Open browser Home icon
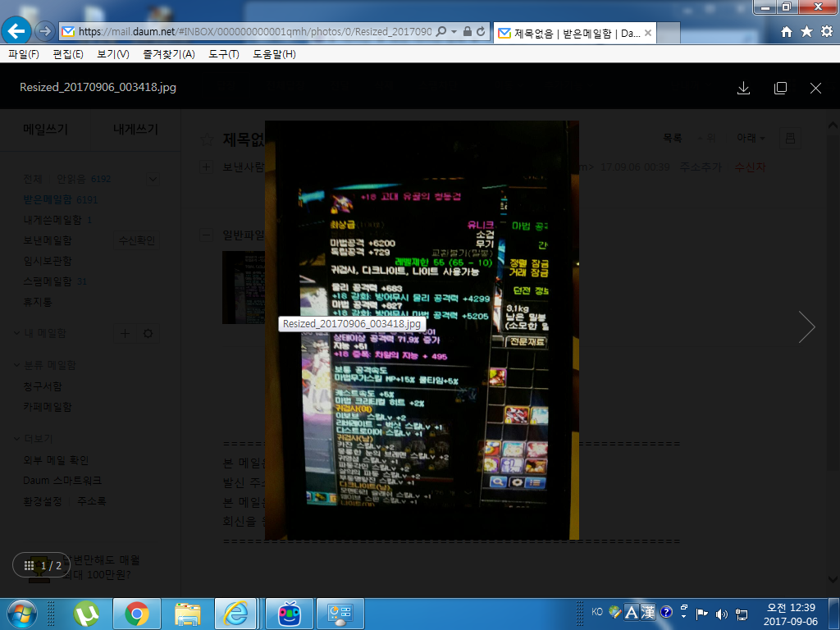Viewport: 840px width, 630px height. (786, 32)
